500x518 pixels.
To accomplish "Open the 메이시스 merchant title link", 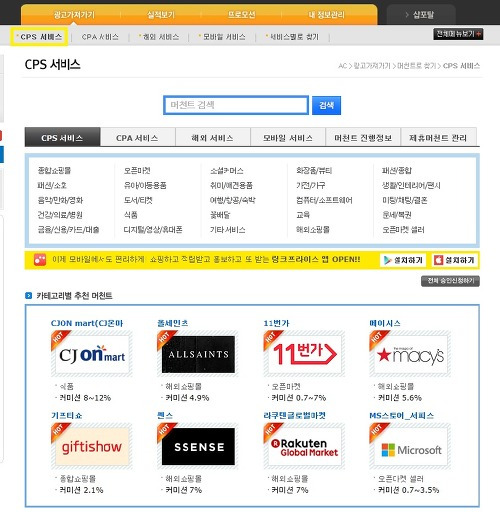I will pos(385,323).
